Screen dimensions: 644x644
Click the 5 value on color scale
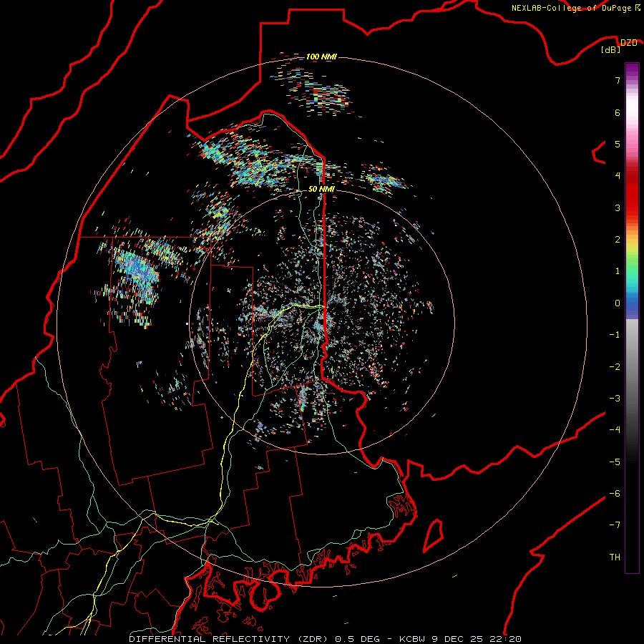coord(618,144)
